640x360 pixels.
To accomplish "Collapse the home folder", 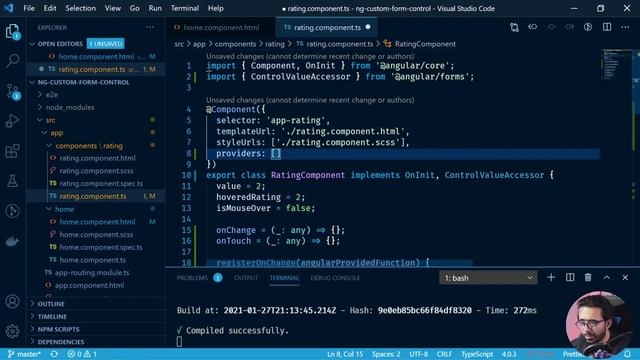I will click(x=64, y=209).
